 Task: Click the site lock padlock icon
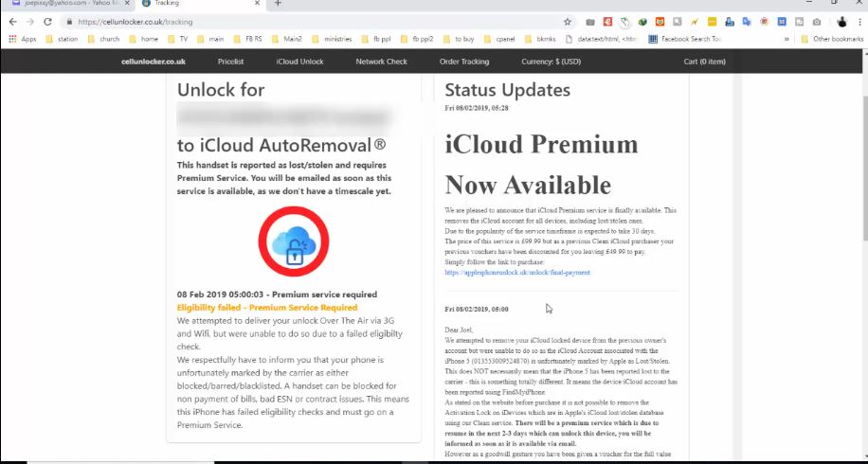coord(70,22)
